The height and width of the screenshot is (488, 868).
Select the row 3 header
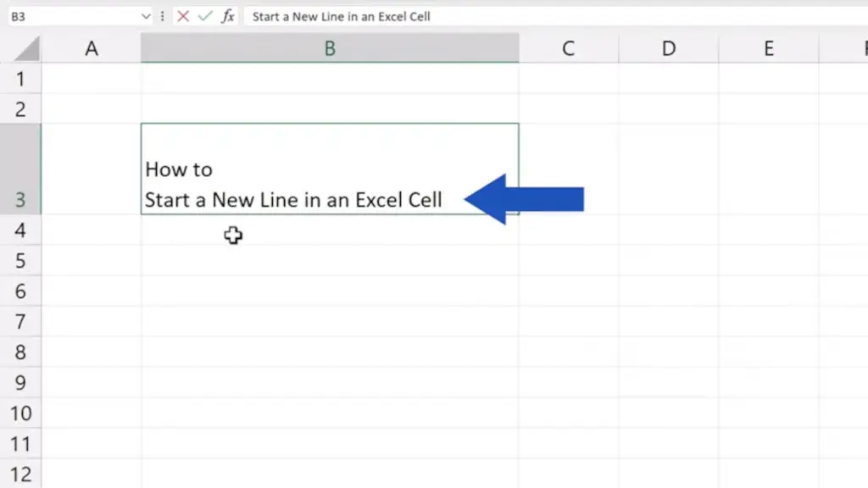pyautogui.click(x=20, y=169)
